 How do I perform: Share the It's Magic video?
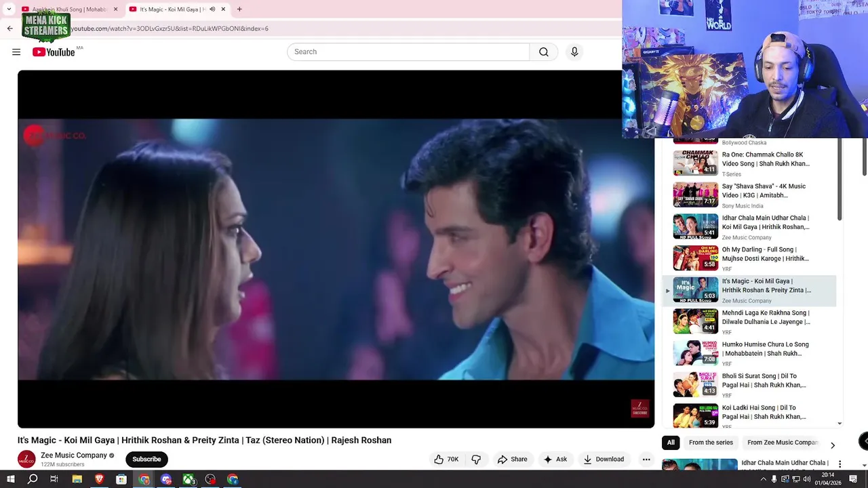tap(512, 459)
